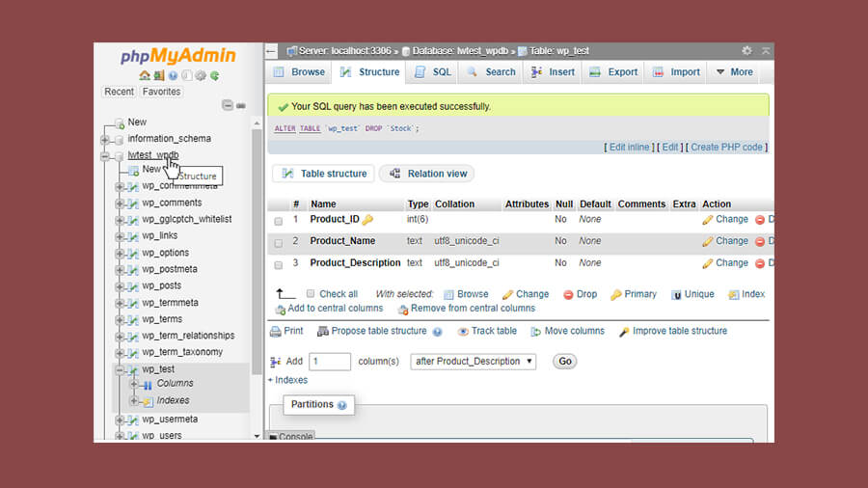Open the Console bar at bottom
The image size is (868, 488).
click(290, 437)
